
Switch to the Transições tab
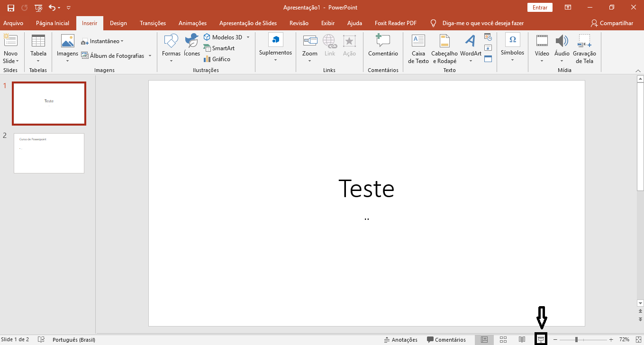point(153,23)
